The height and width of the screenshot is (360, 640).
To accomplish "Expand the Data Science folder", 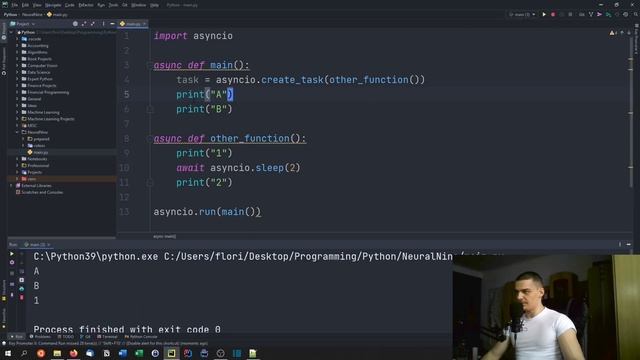I will (18, 72).
